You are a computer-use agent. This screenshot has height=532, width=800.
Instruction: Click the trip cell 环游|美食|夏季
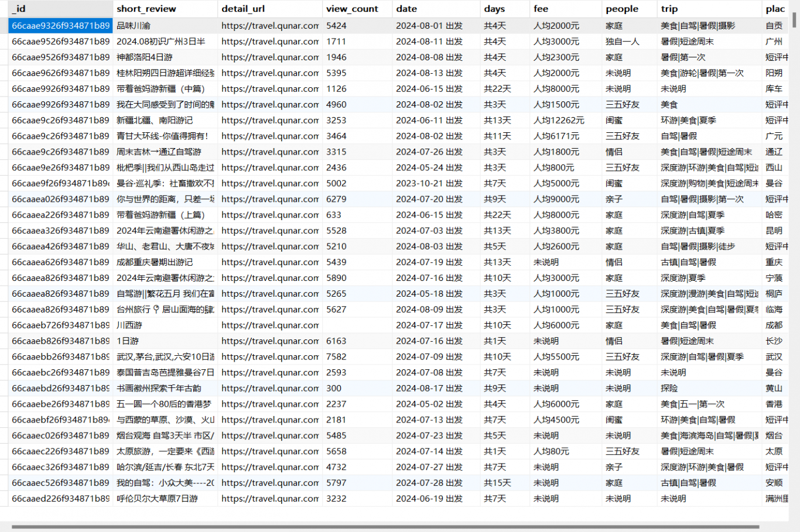coord(709,120)
